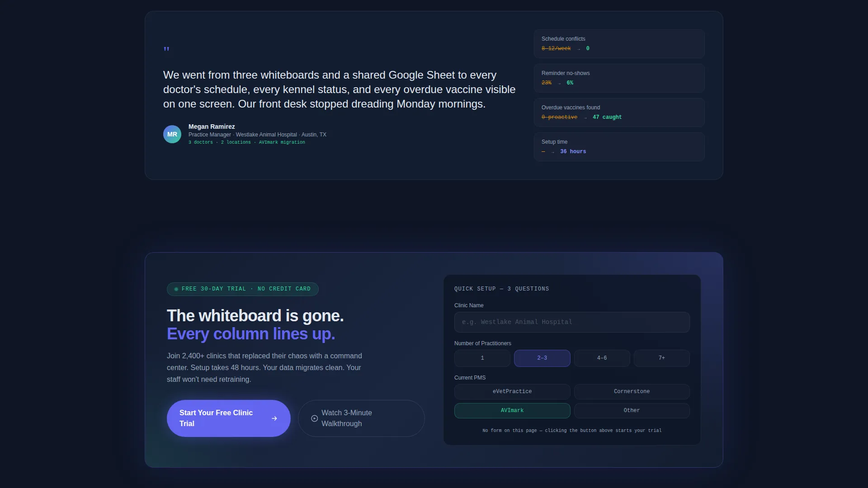Click the struck-through '8-12/week' value
868x488 pixels.
556,49
